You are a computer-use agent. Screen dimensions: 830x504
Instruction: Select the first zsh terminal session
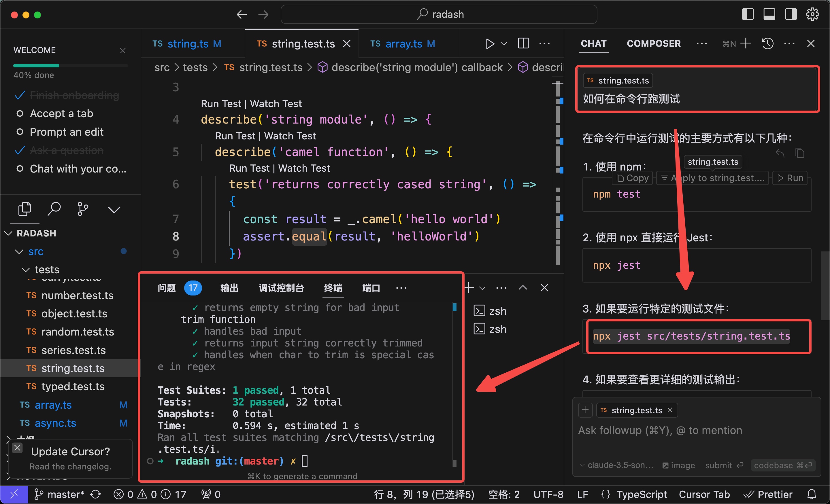pyautogui.click(x=490, y=311)
